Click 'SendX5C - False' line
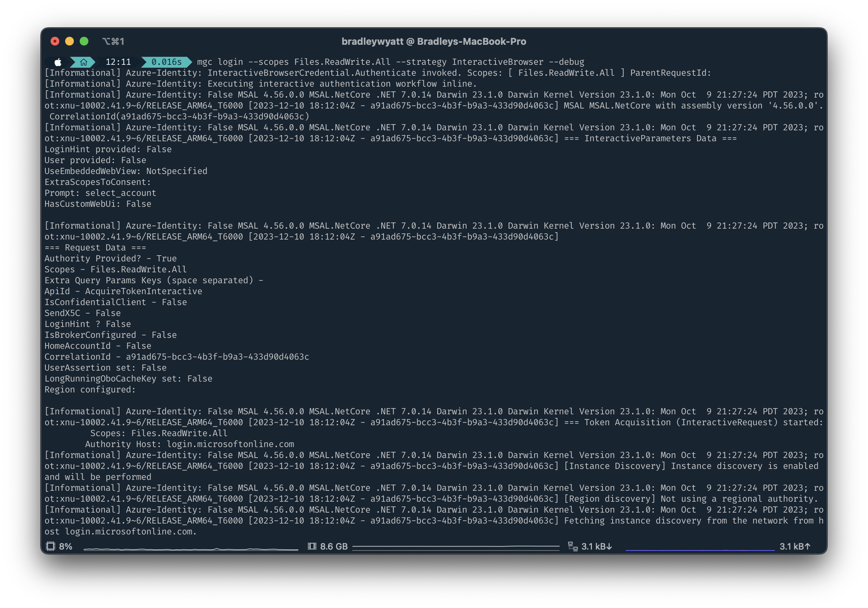Screen dimensions: 868x608 click(83, 313)
